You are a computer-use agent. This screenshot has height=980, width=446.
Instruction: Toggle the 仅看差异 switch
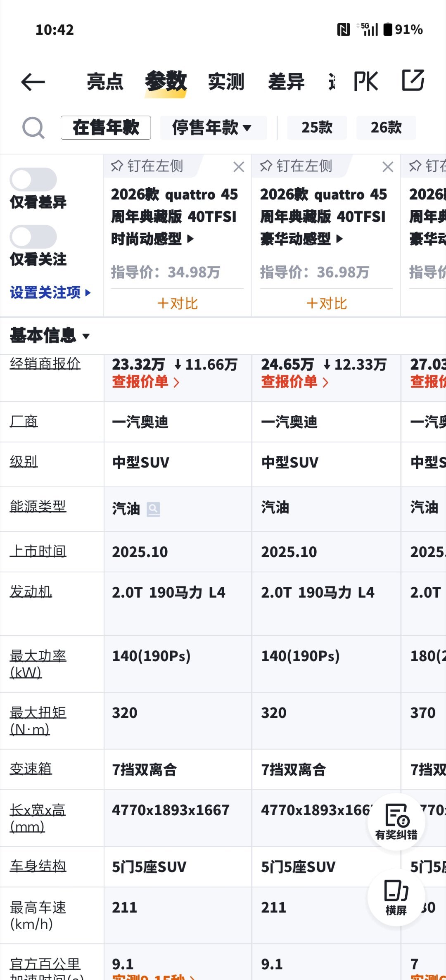tap(33, 180)
